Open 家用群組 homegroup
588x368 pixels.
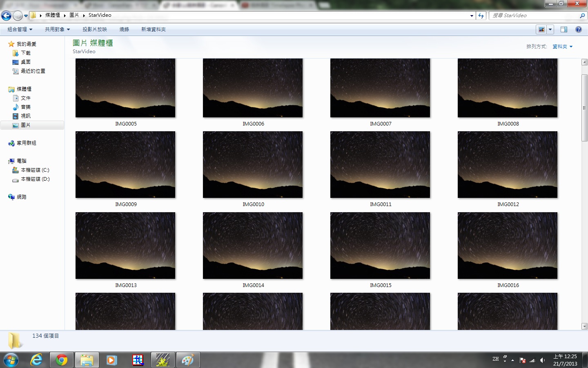(x=27, y=143)
